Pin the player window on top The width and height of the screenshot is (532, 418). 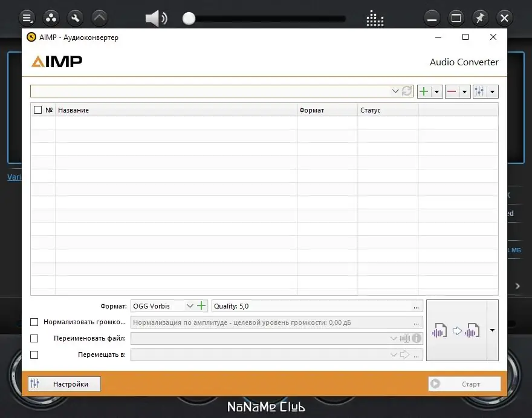coord(480,18)
